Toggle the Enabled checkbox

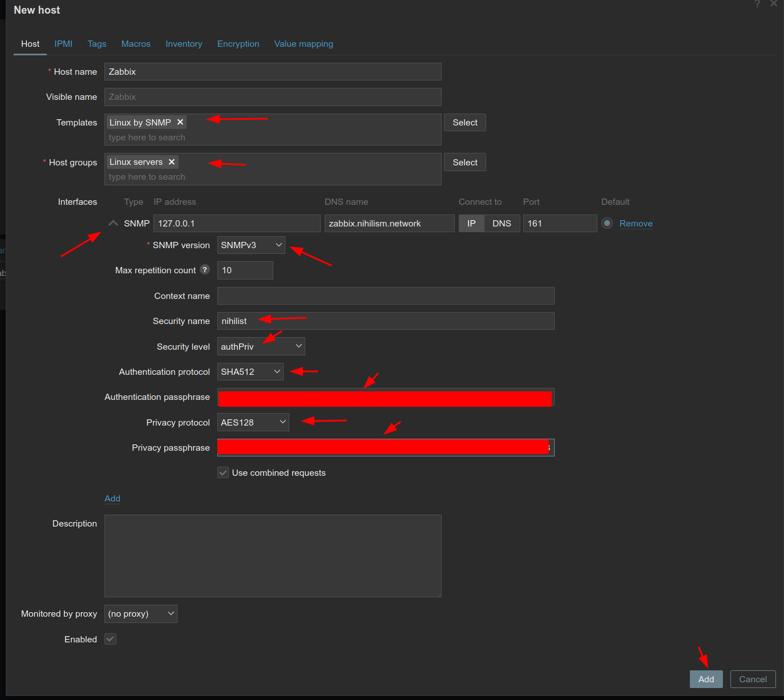click(111, 639)
